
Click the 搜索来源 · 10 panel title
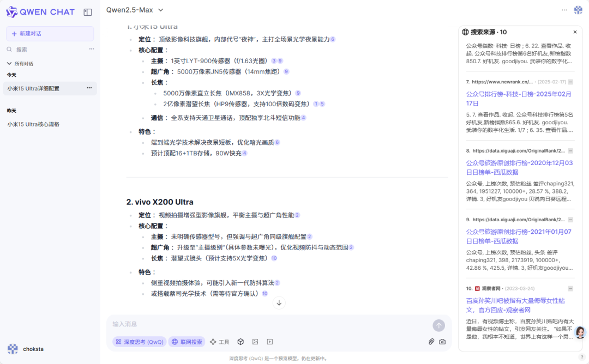tap(488, 32)
